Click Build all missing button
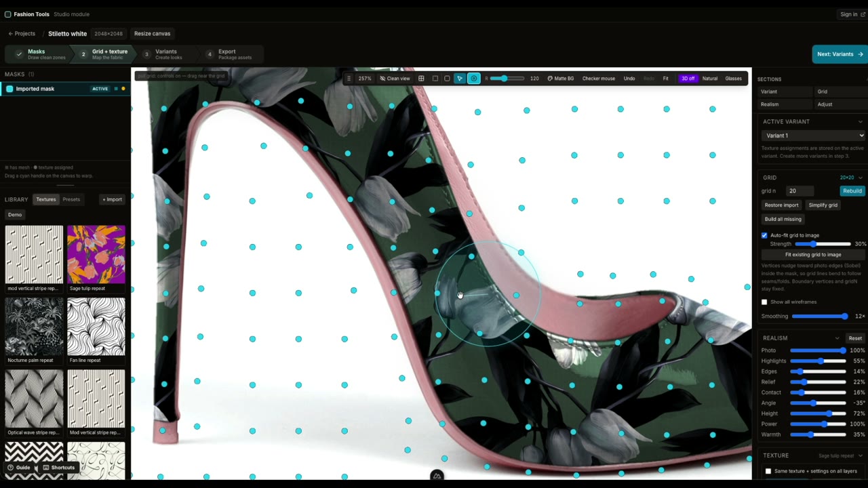The width and height of the screenshot is (868, 488). pyautogui.click(x=783, y=219)
